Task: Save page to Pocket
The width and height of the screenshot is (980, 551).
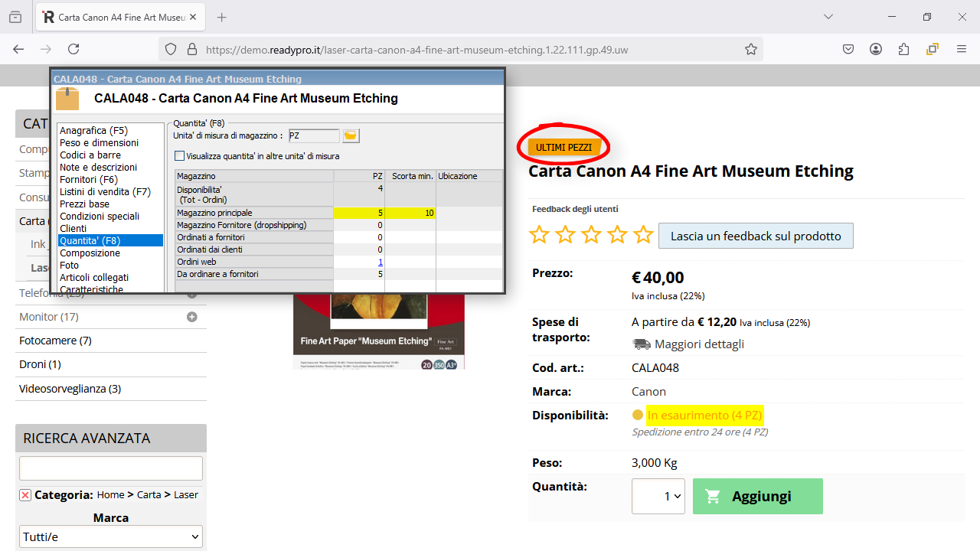Action: pyautogui.click(x=848, y=49)
